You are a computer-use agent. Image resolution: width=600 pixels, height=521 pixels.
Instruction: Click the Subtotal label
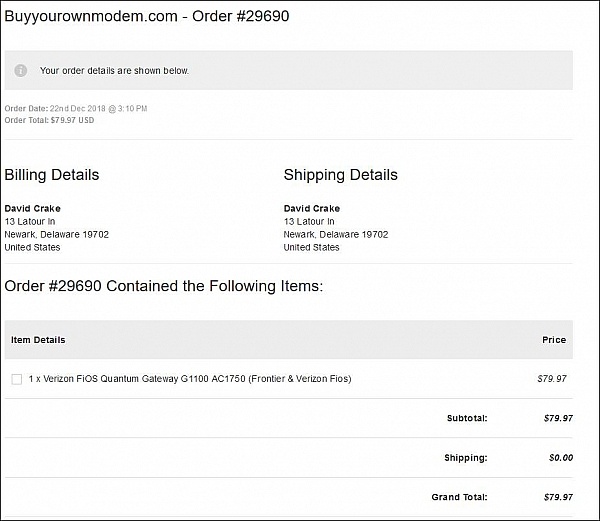tap(467, 418)
